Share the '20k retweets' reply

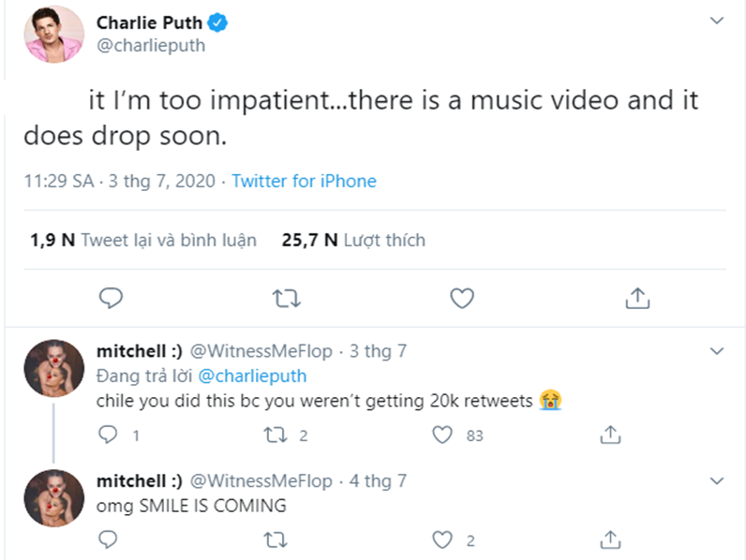pyautogui.click(x=610, y=435)
